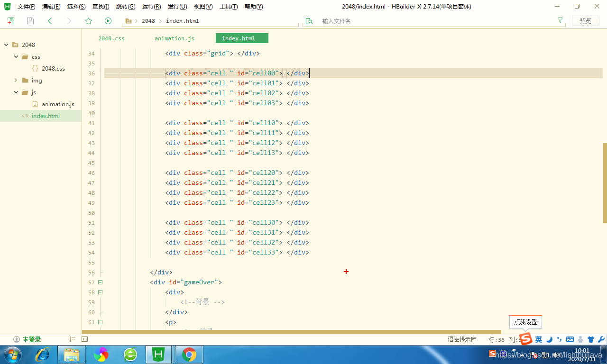Fold the div block at line 58
The height and width of the screenshot is (364, 607).
[x=100, y=292]
